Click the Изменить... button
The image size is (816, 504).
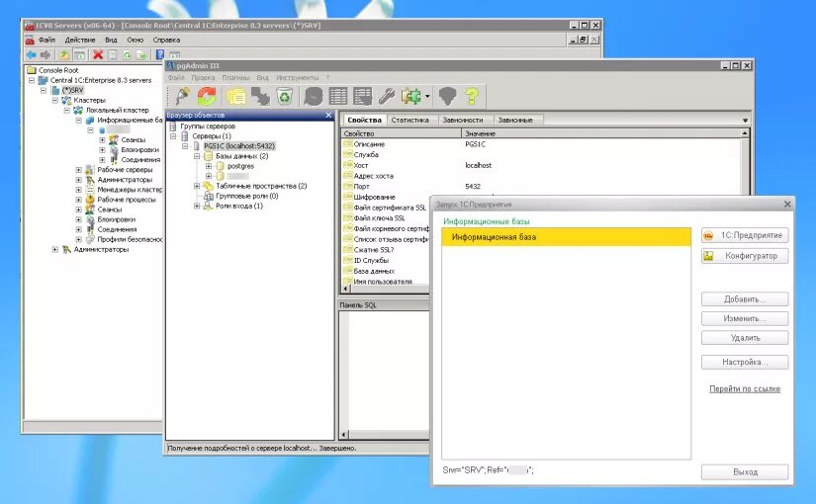(745, 318)
